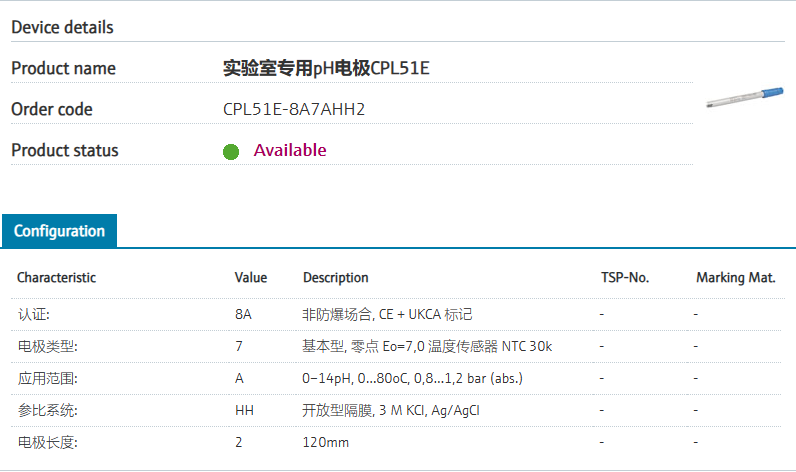Select the 参比系统 characteristic row
The height and width of the screenshot is (472, 796).
(47, 410)
